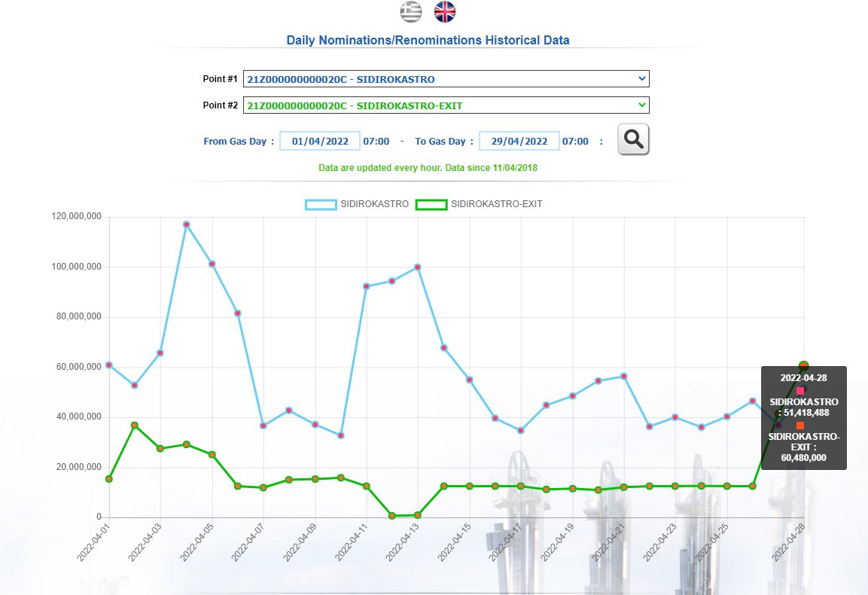Click the 2022-04-19 x-axis label

point(557,542)
